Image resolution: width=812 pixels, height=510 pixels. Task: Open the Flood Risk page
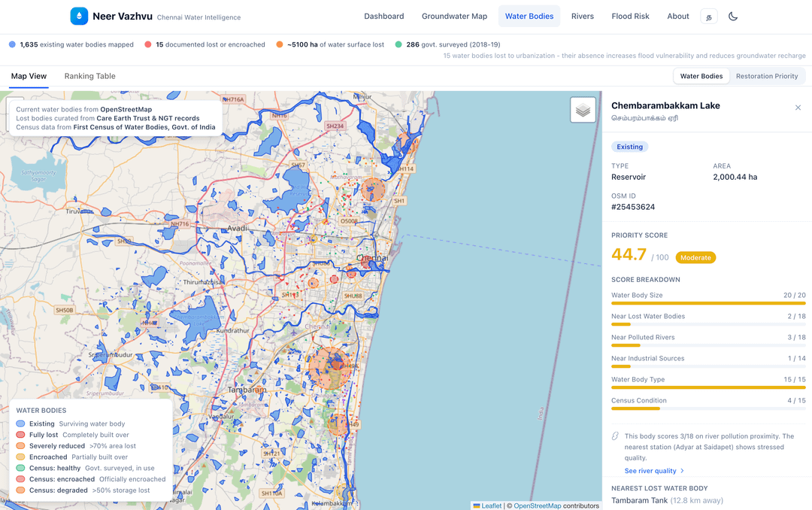(630, 16)
